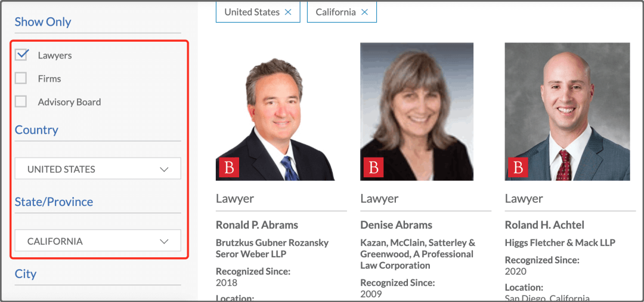The image size is (644, 302).
Task: Click the red B badge on Roland Achtel photo
Action: pos(518,167)
